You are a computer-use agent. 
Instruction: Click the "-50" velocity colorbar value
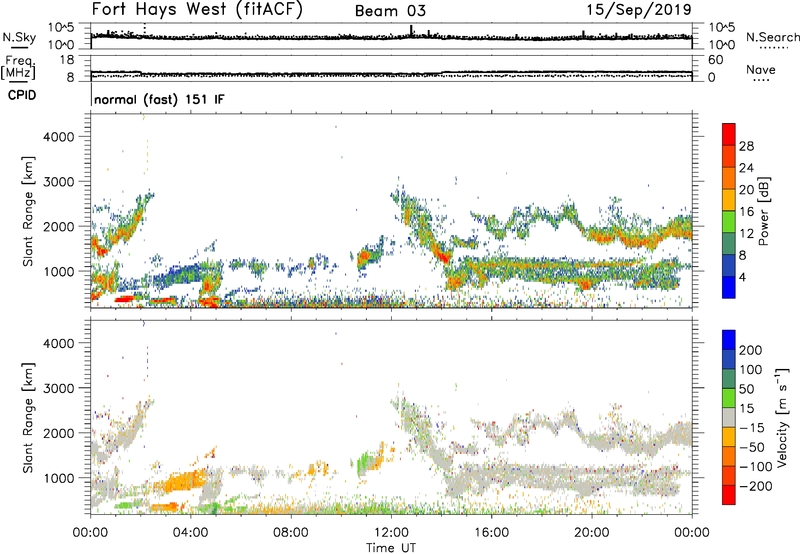752,447
